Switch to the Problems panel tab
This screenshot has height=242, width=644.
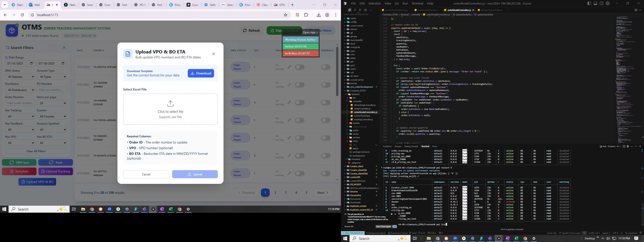(x=387, y=146)
